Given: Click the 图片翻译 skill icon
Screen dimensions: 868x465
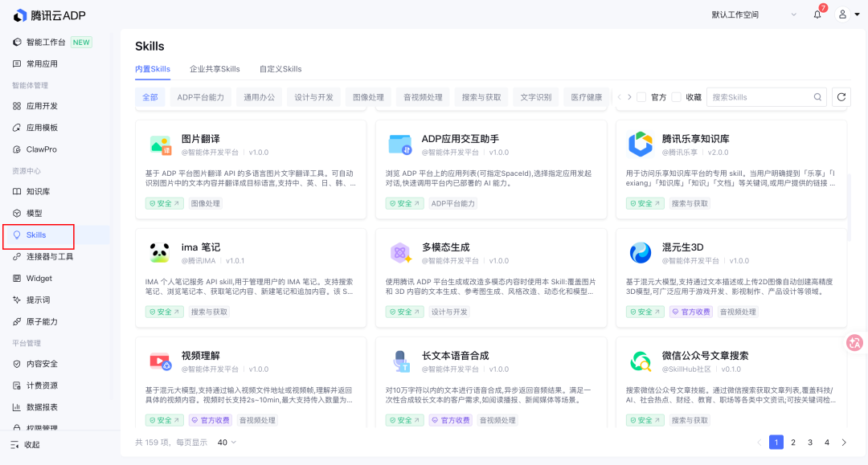Looking at the screenshot, I should [x=161, y=145].
